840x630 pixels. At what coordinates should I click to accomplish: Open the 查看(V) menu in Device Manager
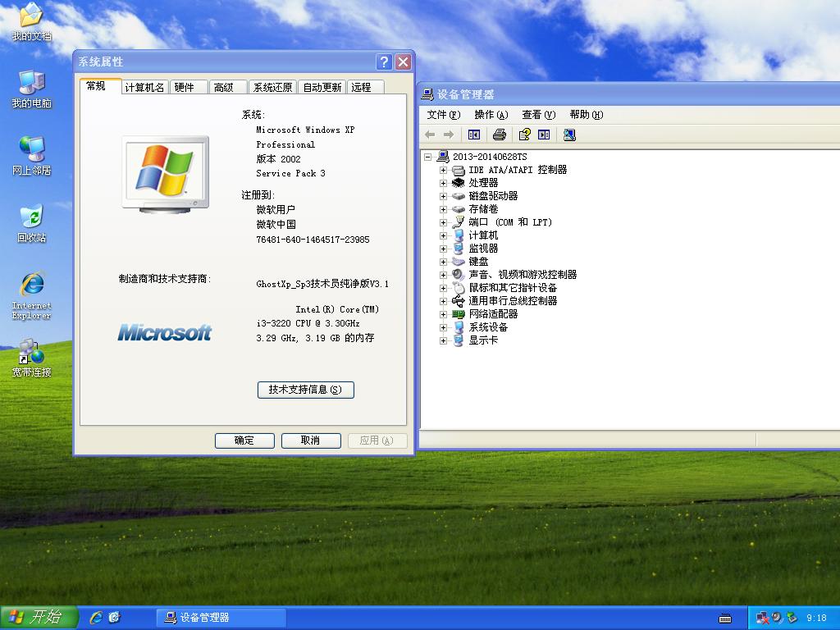pos(539,115)
